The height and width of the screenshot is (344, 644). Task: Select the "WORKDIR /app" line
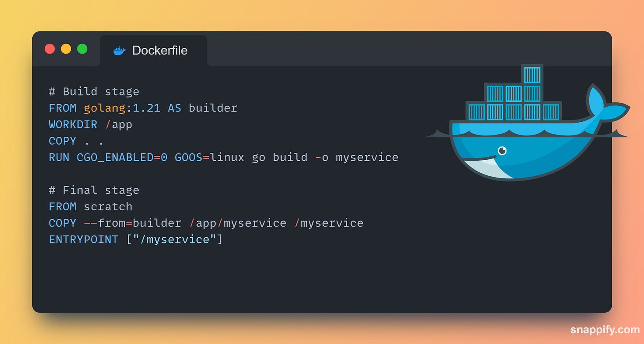point(90,124)
